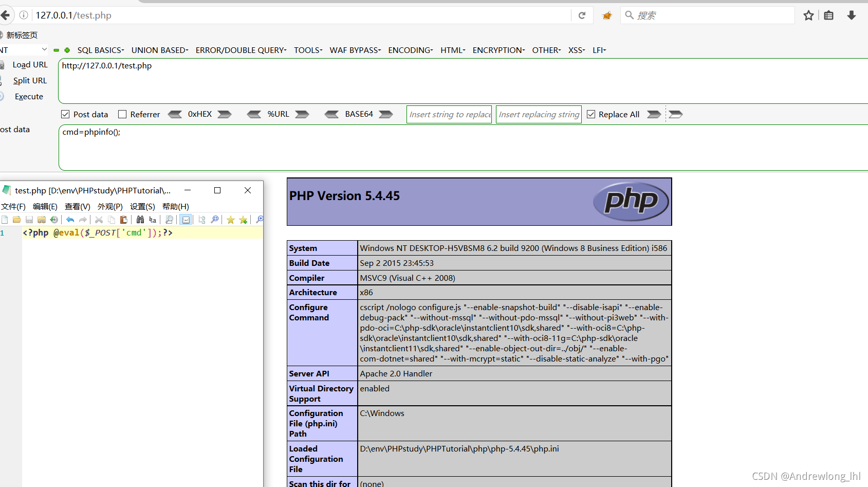
Task: Expand the SQL BASICS dropdown
Action: pyautogui.click(x=101, y=50)
